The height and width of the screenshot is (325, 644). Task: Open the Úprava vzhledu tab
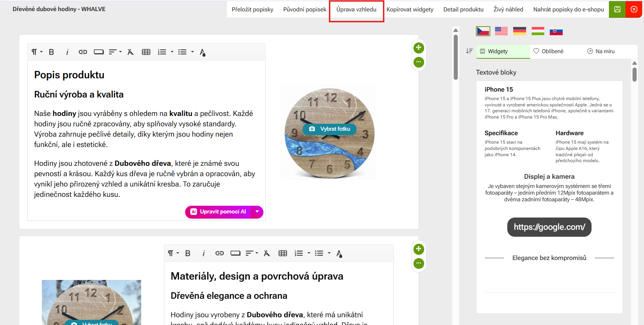[356, 10]
